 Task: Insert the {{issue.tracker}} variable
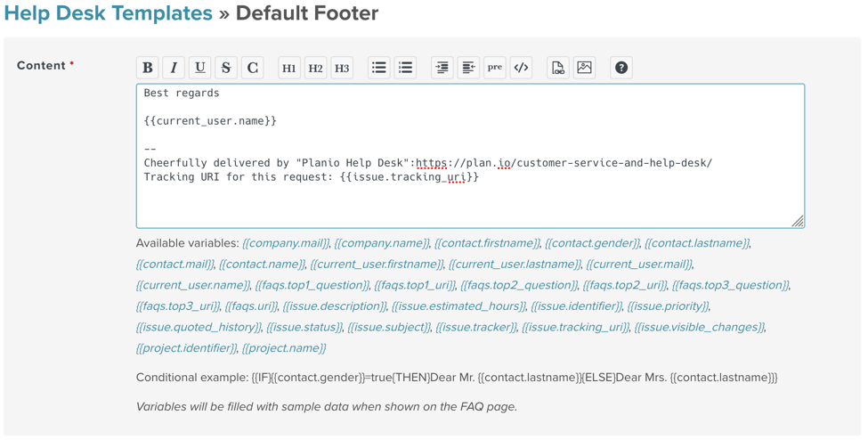coord(476,328)
